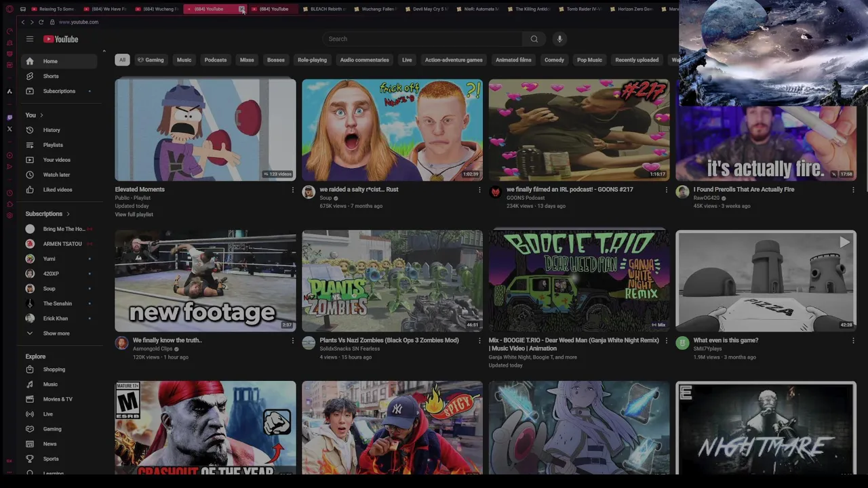Open Your videos

pos(59,160)
